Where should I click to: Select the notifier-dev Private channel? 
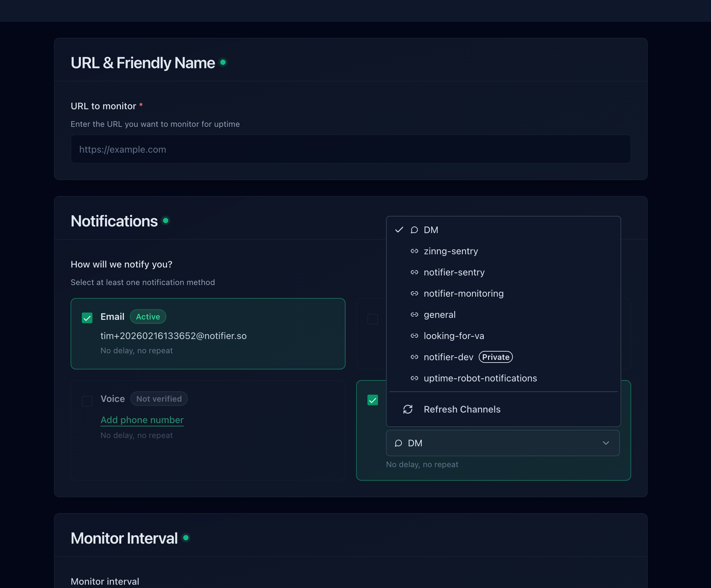(448, 357)
